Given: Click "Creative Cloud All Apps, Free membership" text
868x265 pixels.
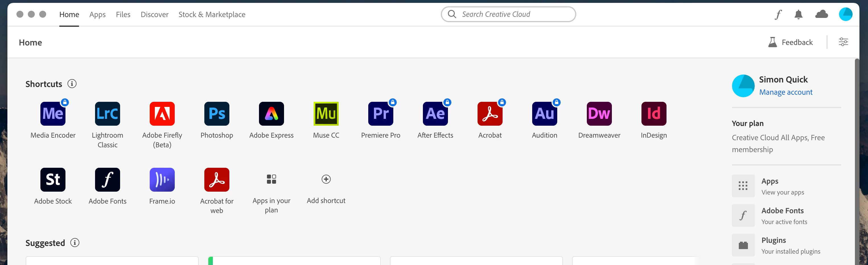Looking at the screenshot, I should click(778, 143).
